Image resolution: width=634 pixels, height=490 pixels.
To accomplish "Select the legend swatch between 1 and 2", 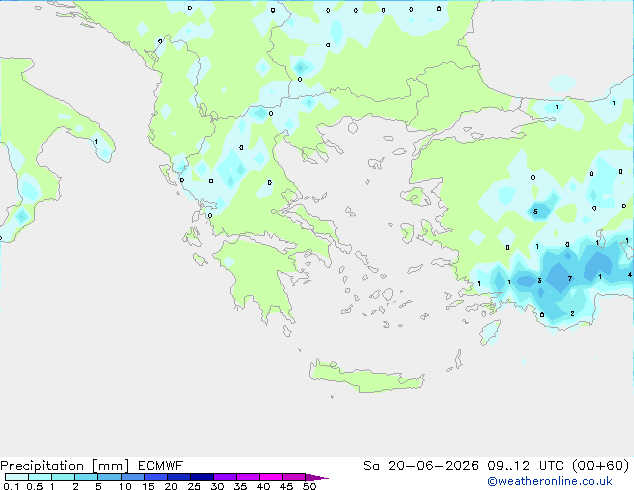I will (x=63, y=477).
